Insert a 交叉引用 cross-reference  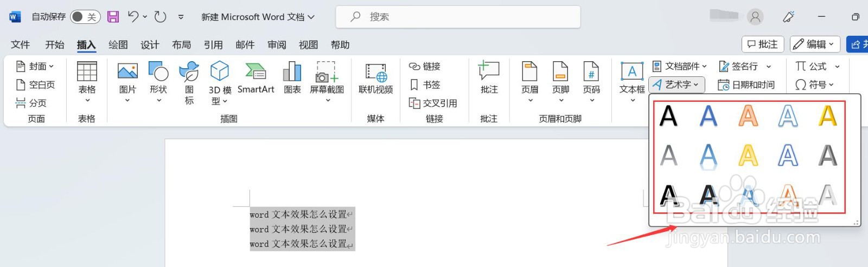click(433, 103)
